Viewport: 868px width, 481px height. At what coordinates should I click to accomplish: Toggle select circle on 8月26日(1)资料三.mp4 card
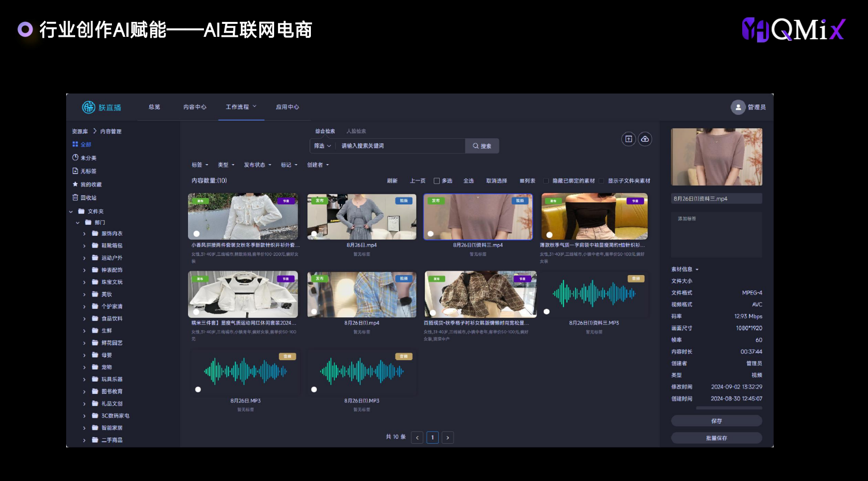pos(431,233)
